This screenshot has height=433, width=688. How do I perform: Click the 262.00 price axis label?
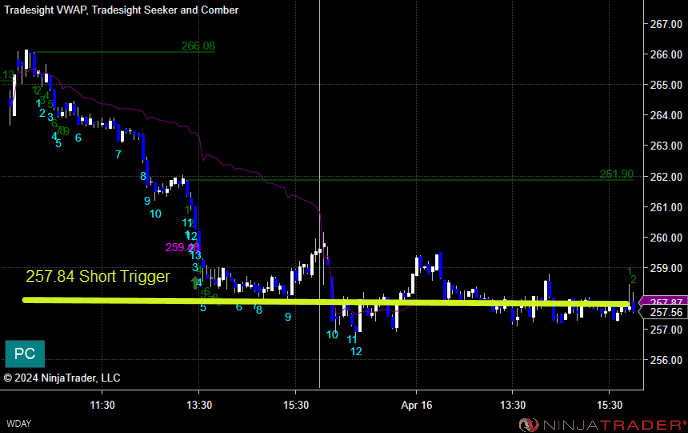pyautogui.click(x=666, y=176)
